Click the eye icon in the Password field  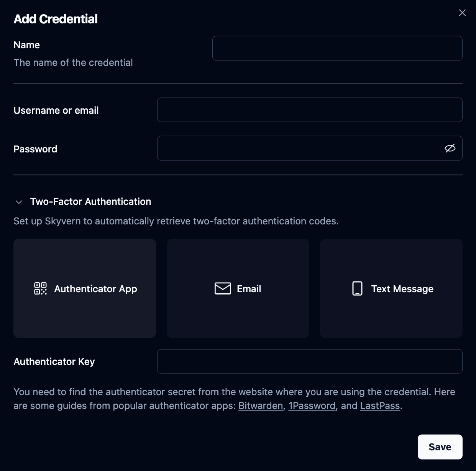coord(450,148)
